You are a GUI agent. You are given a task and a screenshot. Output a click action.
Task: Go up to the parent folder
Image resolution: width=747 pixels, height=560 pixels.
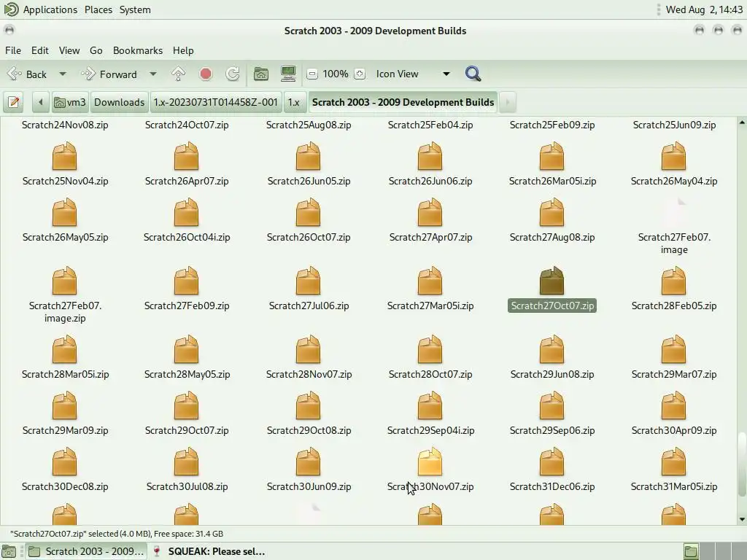point(178,74)
